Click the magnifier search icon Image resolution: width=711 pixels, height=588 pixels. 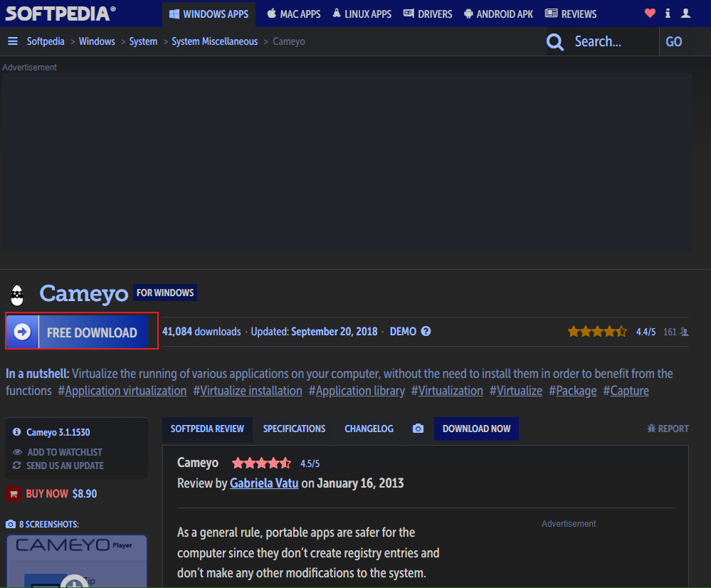pos(554,42)
